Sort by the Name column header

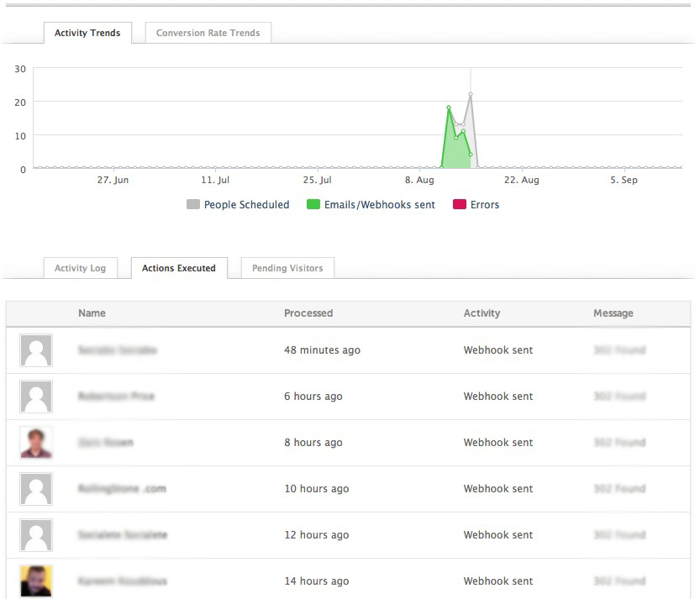point(92,313)
